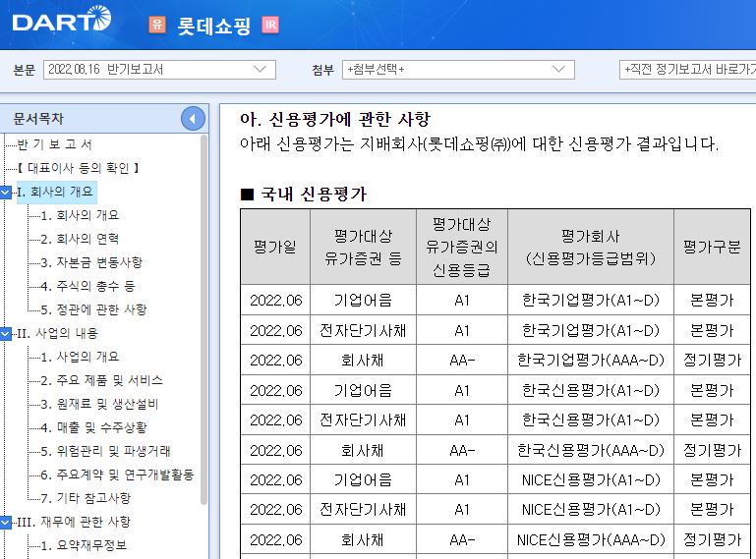Click 한국기업평가(AAA~D) cell
The height and width of the screenshot is (559, 756).
(x=591, y=360)
